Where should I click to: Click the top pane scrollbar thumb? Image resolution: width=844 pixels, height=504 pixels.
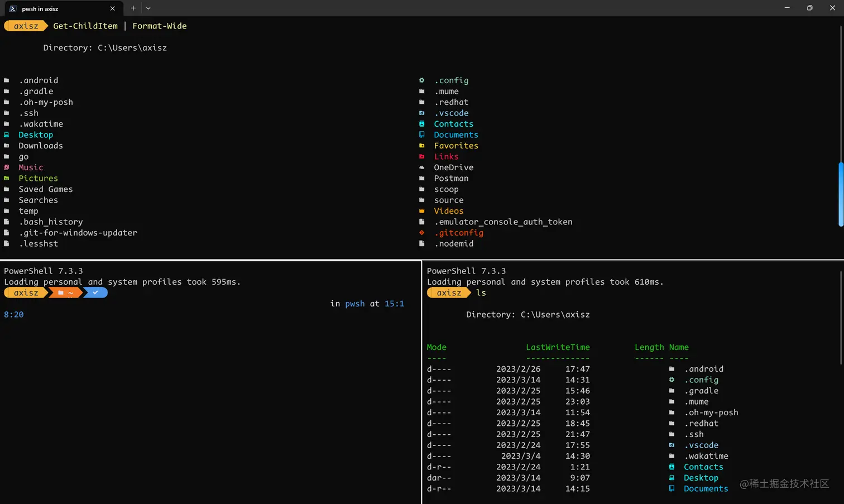(841, 194)
